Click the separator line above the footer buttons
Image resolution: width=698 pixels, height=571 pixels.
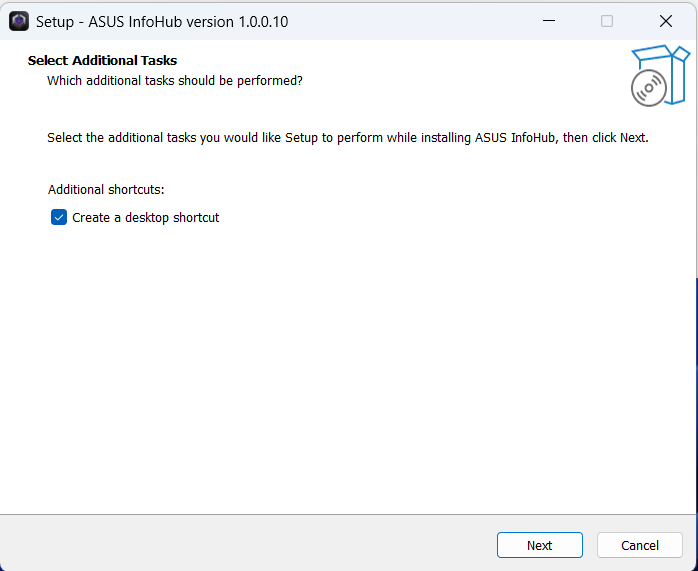tap(347, 515)
